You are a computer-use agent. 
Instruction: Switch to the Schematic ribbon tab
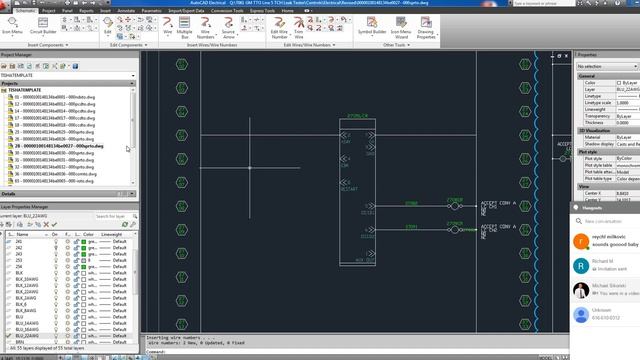coord(25,11)
